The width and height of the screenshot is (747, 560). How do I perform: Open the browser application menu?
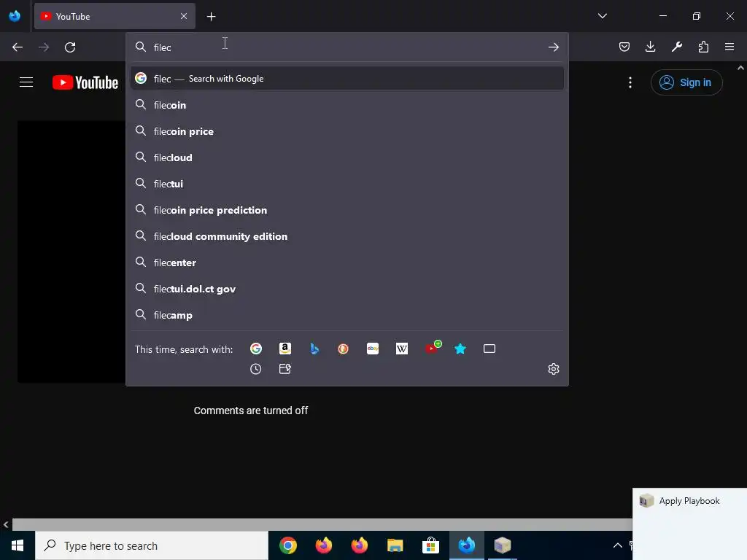pyautogui.click(x=729, y=47)
